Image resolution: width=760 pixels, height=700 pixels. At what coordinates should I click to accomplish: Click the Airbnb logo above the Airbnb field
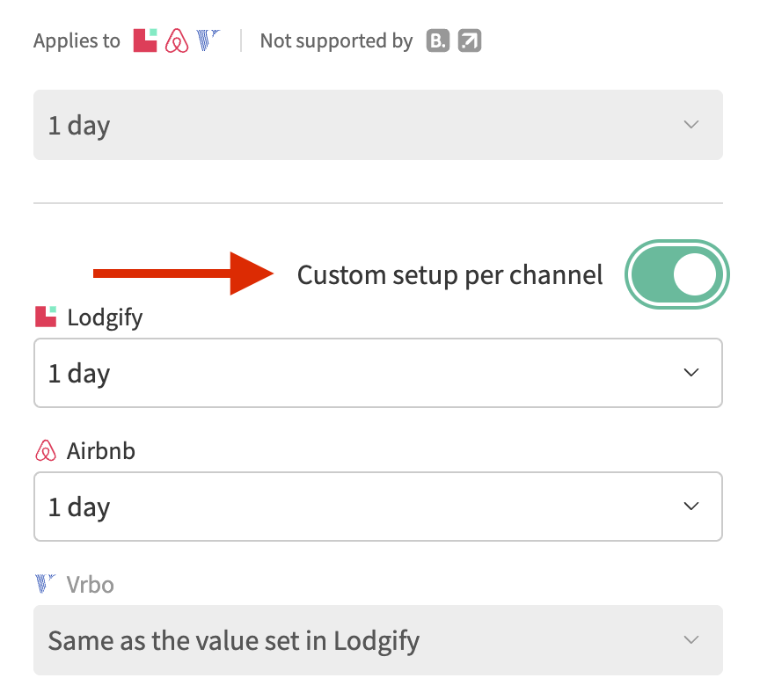pos(46,451)
